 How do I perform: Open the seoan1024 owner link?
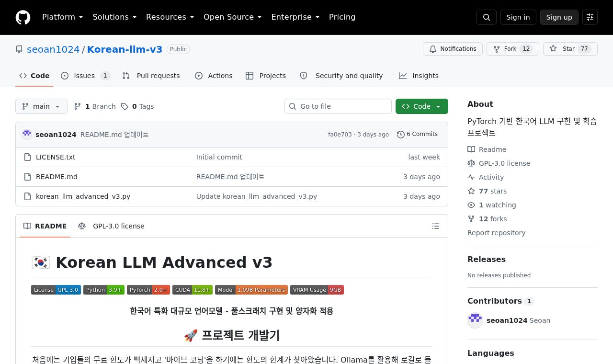click(x=53, y=49)
